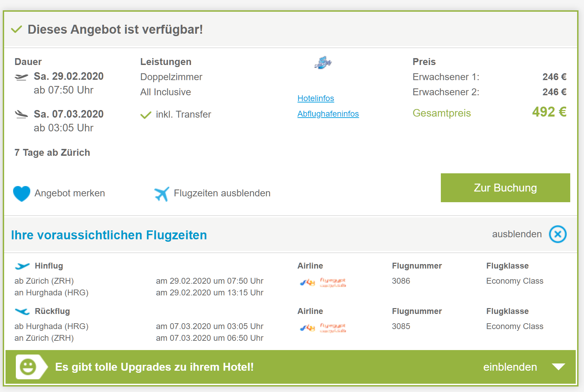Click the Ihre voraussichtlichen Flugzeiten heading

click(x=109, y=235)
